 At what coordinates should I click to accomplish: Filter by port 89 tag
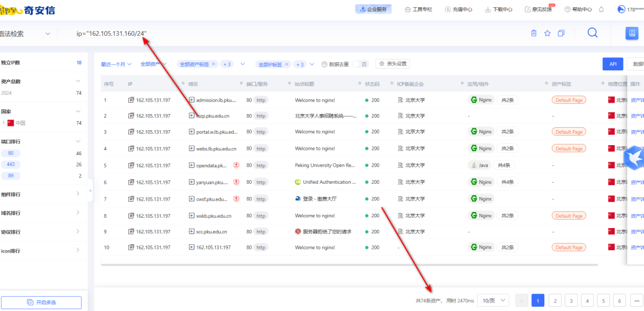pyautogui.click(x=11, y=175)
